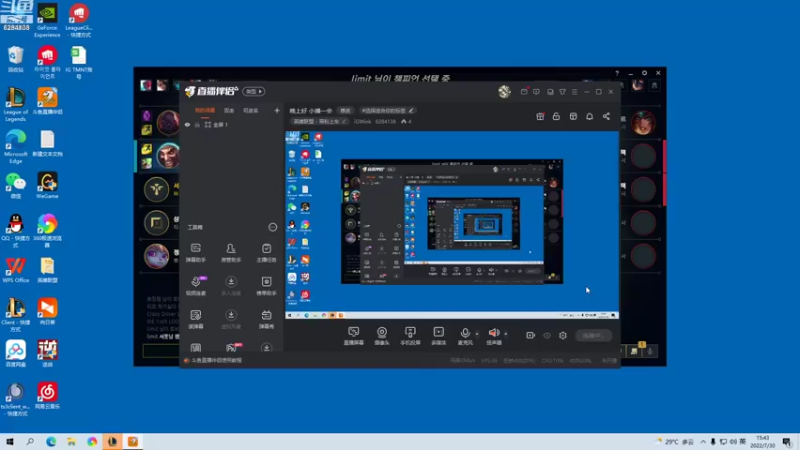Open the mail messages icon in title bar

pyautogui.click(x=524, y=92)
